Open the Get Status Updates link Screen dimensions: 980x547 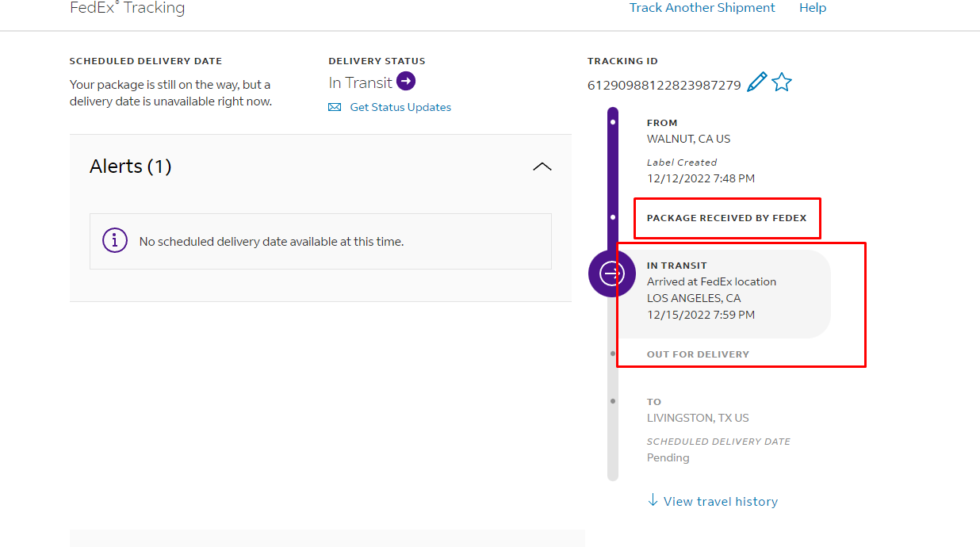[400, 108]
